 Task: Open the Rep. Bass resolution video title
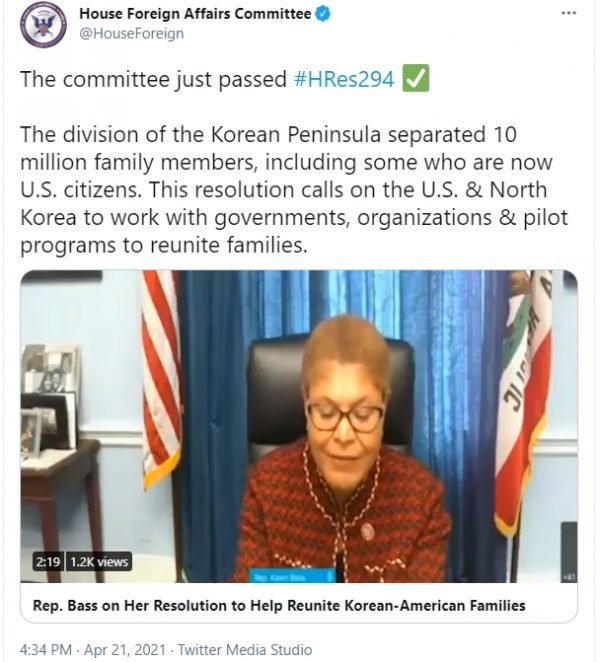point(279,606)
